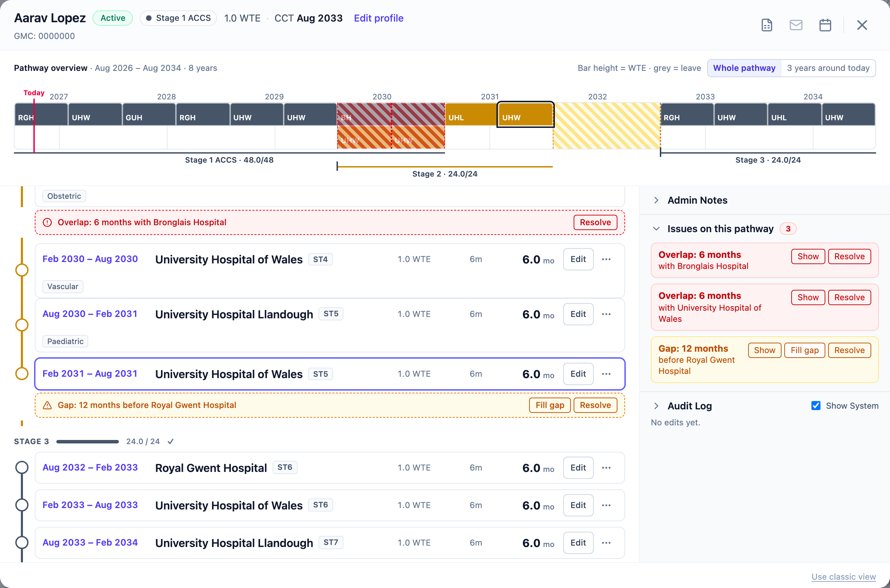Edit the Feb 2031 – Aug 2031 placement

point(578,374)
